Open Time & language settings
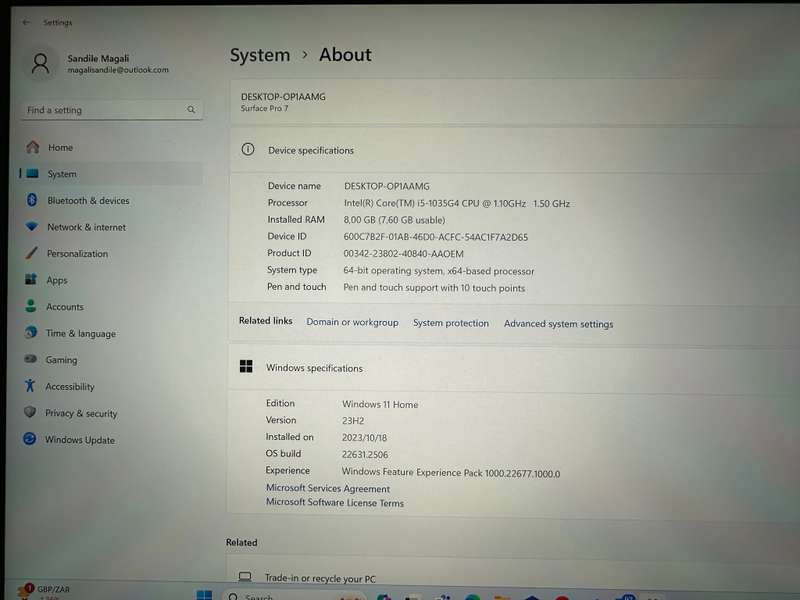Screen dimensions: 800x600 (x=111, y=333)
